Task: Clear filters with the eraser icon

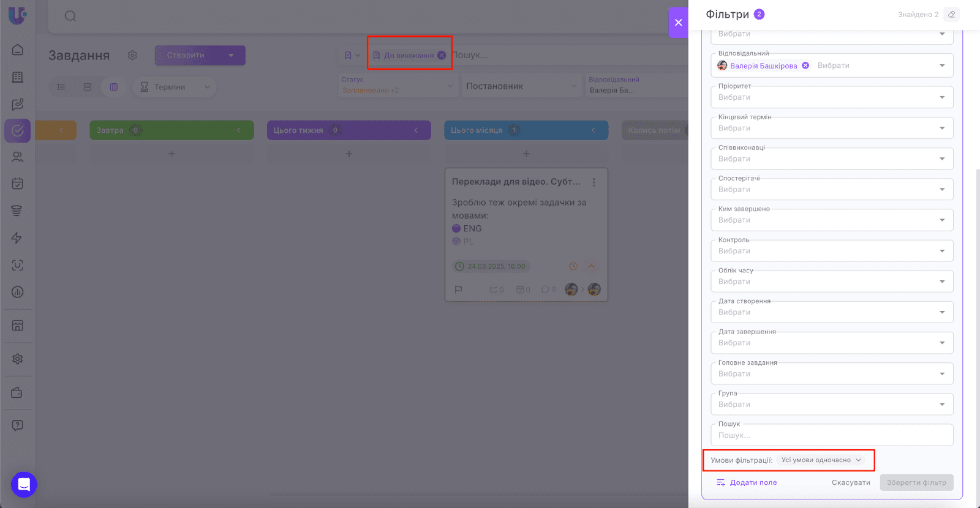Action: coord(951,15)
